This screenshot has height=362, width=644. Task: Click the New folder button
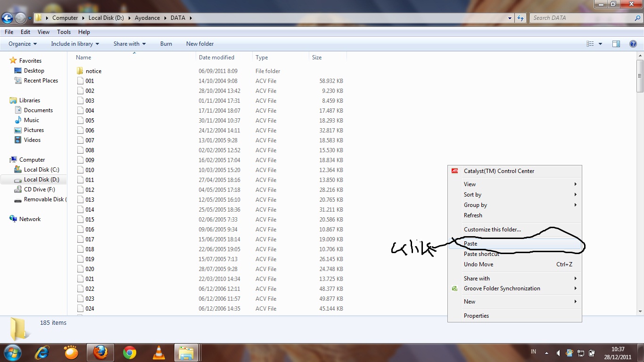(x=200, y=44)
